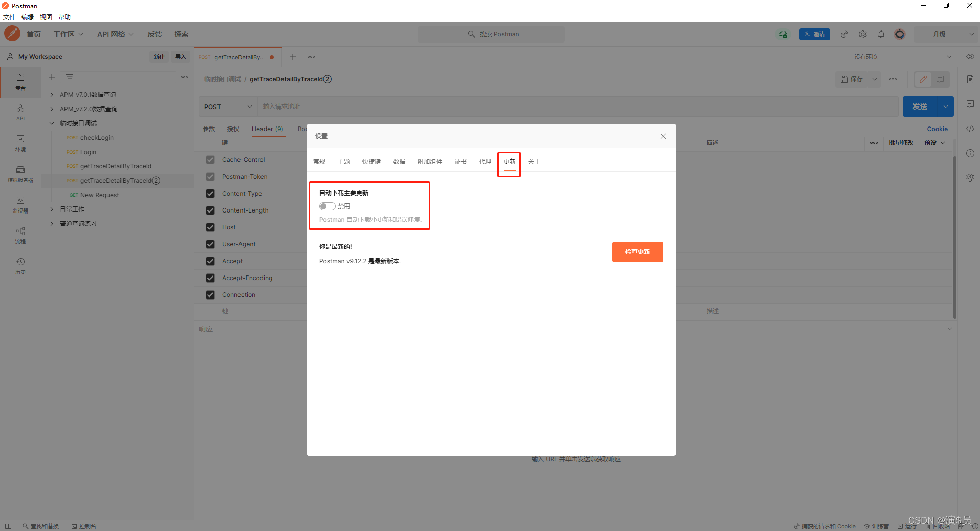Open the related requests lightbulb icon
The width and height of the screenshot is (980, 531).
click(x=970, y=178)
